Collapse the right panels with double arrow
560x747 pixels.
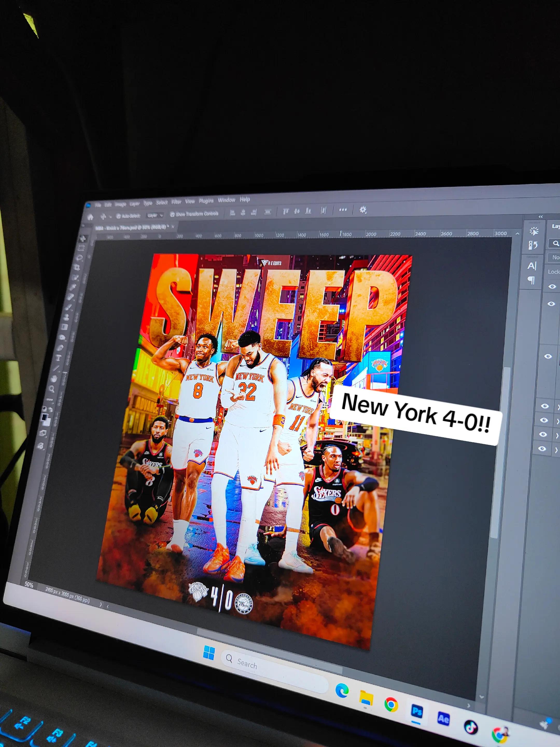[540, 217]
